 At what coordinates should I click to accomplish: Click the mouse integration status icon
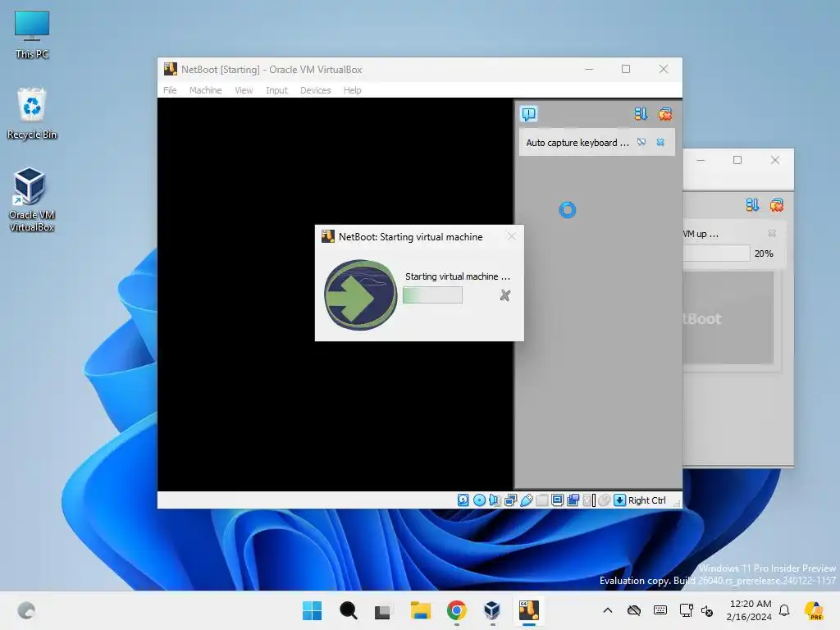click(x=605, y=500)
